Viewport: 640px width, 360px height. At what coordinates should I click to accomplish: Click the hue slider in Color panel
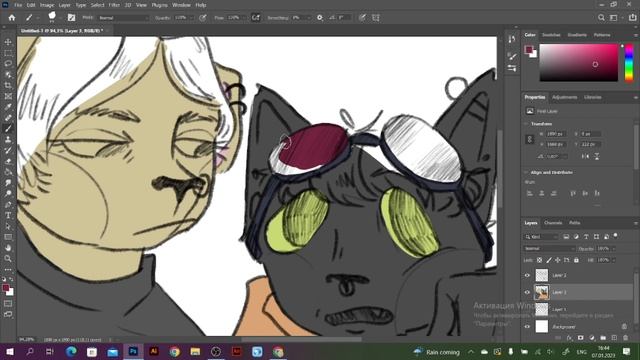coord(629,62)
